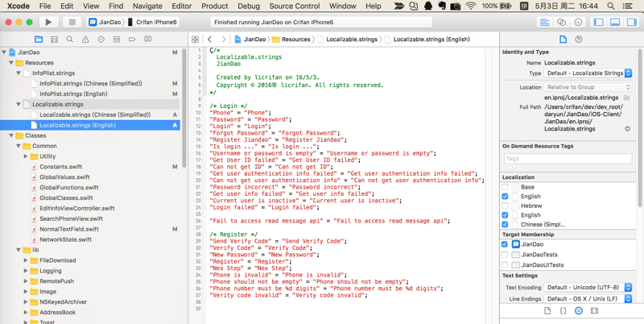Viewport: 644px width, 324px height.
Task: Open the Debug menu
Action: 249,6
